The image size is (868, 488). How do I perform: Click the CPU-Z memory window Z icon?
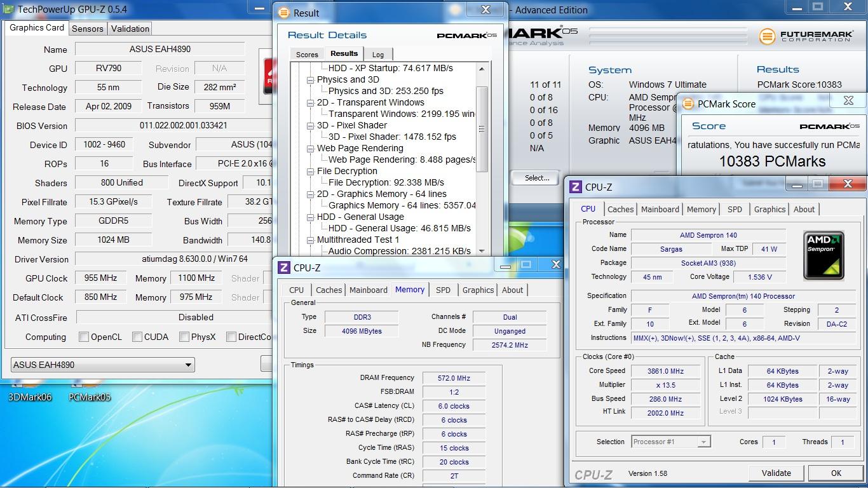[x=284, y=268]
